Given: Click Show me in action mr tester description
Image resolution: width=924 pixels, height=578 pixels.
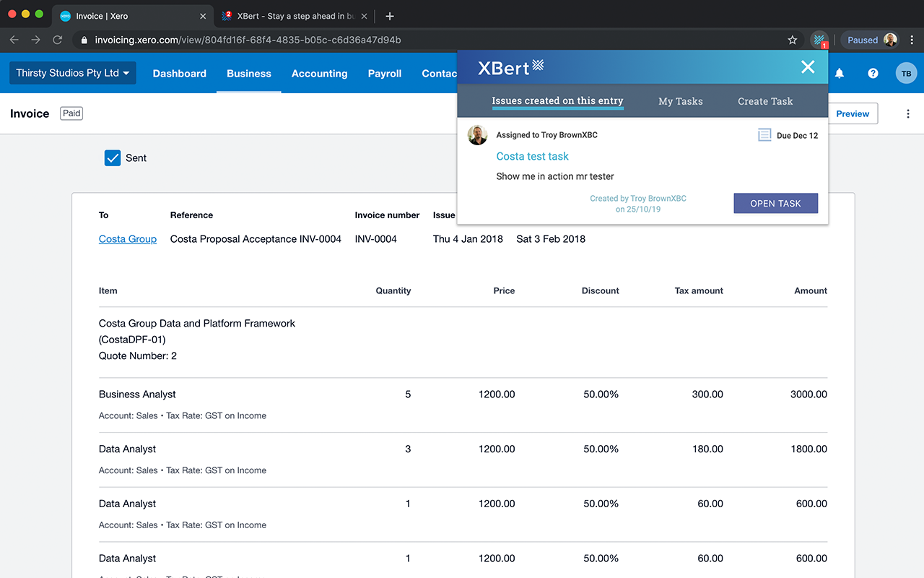Looking at the screenshot, I should click(x=555, y=176).
